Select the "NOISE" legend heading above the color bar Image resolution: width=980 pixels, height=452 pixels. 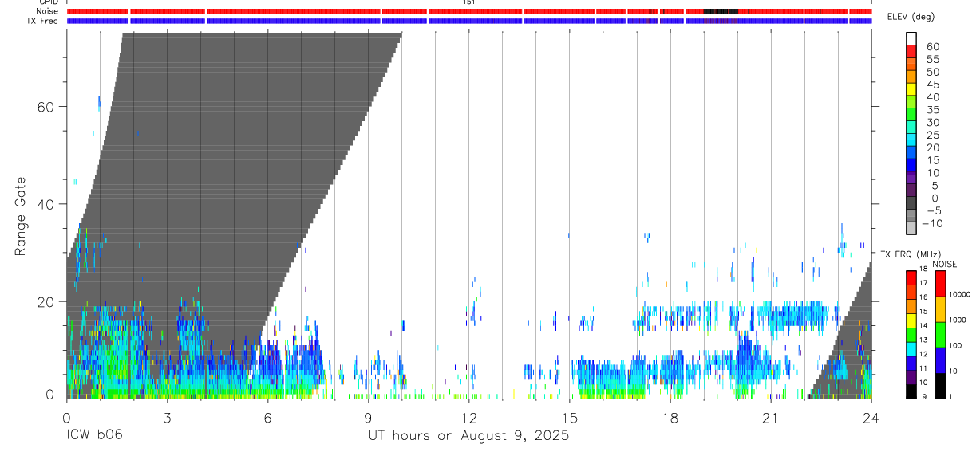(x=945, y=264)
